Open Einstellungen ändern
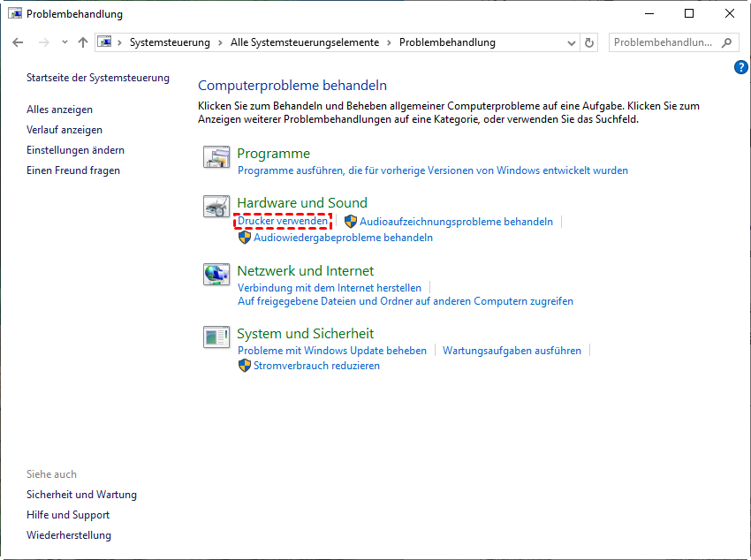This screenshot has width=751, height=560. tap(75, 150)
